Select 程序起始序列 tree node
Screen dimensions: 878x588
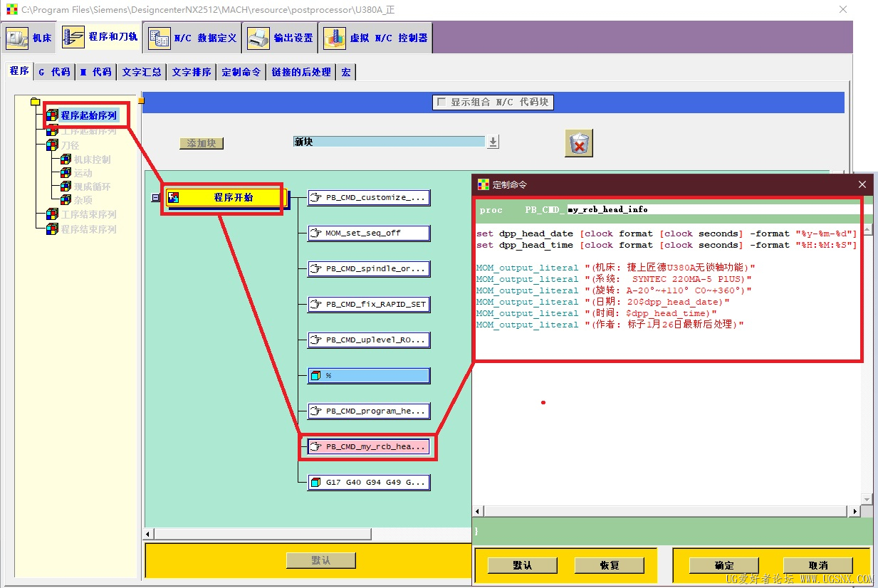click(x=88, y=115)
